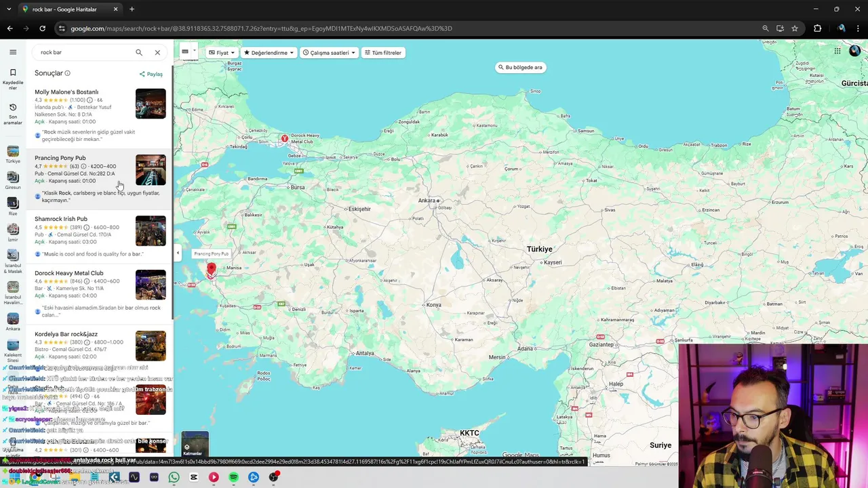868x488 pixels.
Task: View Prancing Pony Pub photo thumbnail
Action: [151, 170]
